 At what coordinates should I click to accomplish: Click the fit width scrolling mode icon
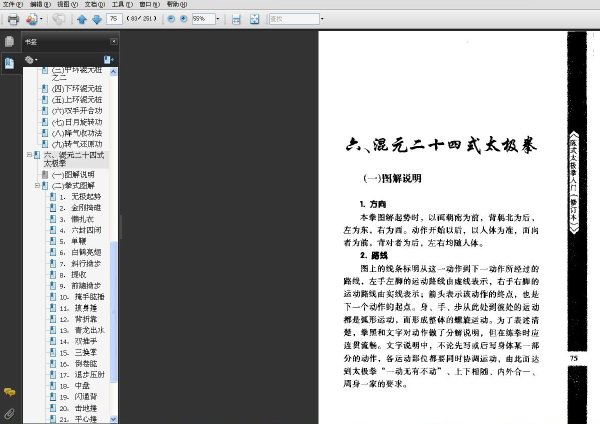click(x=236, y=19)
